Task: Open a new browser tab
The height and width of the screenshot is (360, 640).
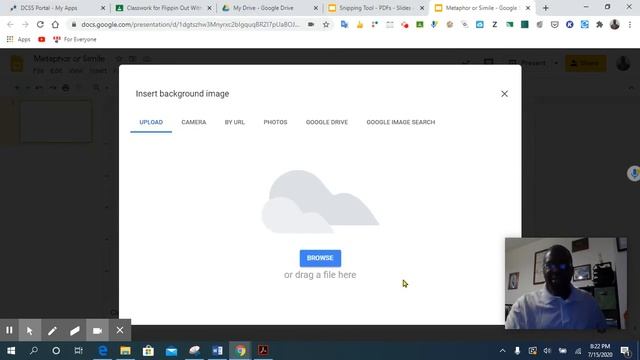Action: pos(546,8)
